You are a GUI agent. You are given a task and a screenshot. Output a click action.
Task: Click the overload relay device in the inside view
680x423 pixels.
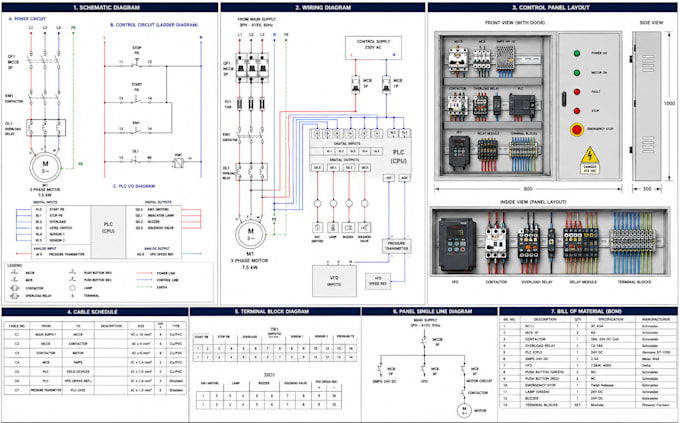529,244
